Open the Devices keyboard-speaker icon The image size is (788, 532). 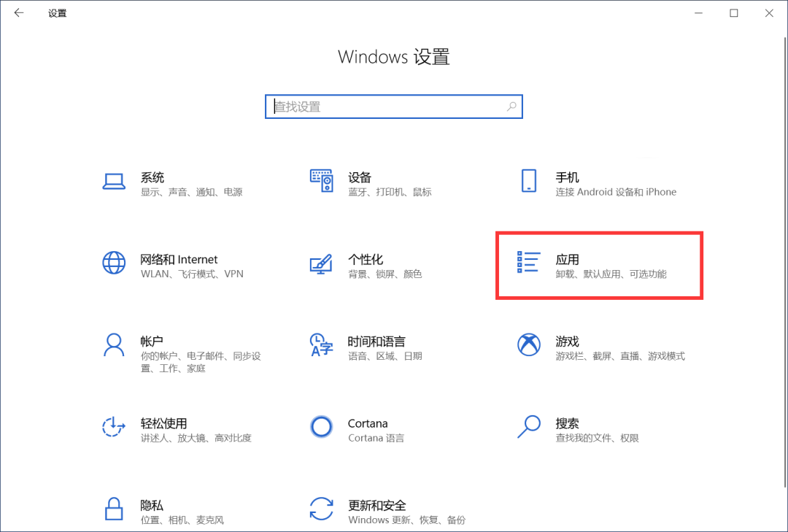pyautogui.click(x=322, y=180)
